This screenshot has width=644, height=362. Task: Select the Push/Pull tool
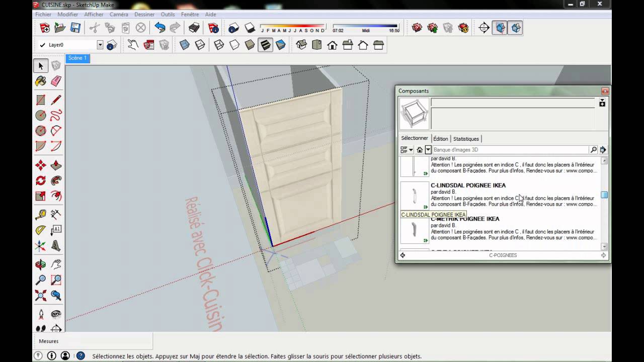[56, 165]
